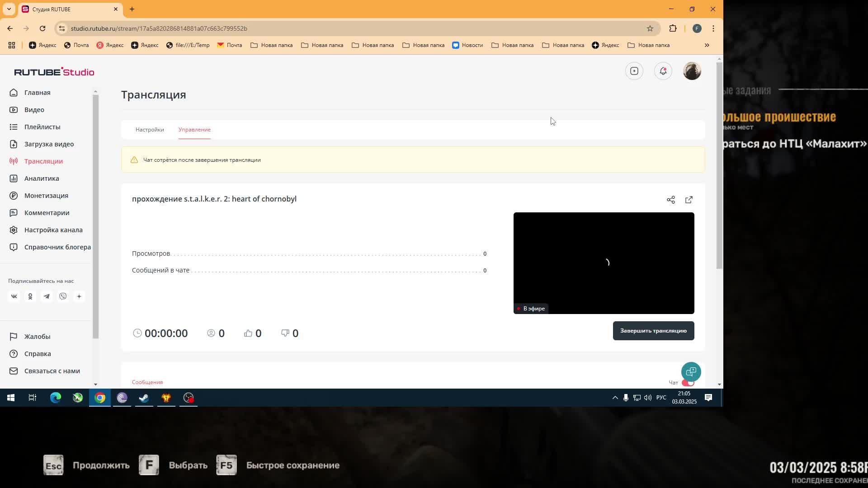Click the live stream preview player
868x488 pixels.
(604, 263)
